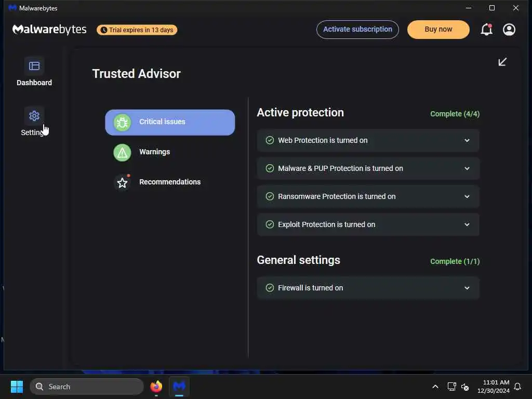Go to Dashboard label in sidebar
The image size is (532, 399).
click(x=34, y=83)
